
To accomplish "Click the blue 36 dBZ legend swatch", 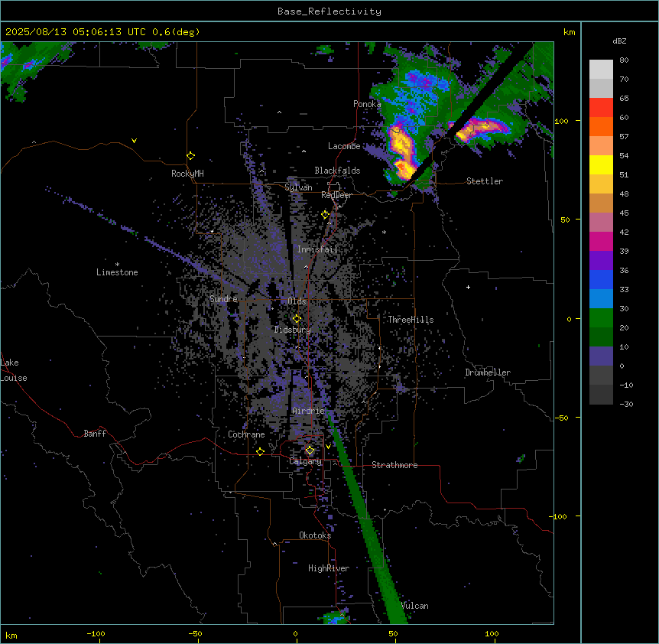I will [601, 279].
